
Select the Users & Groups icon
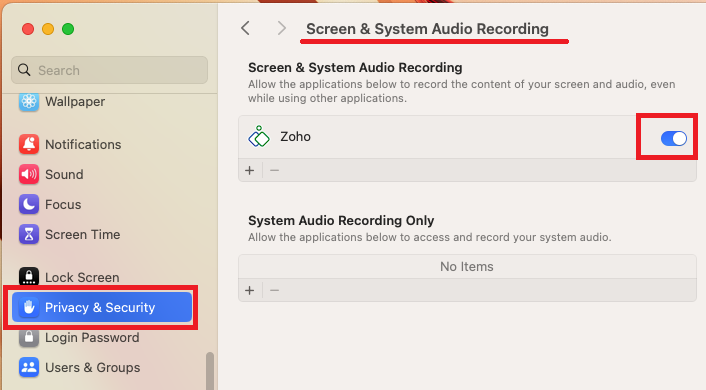tap(29, 367)
